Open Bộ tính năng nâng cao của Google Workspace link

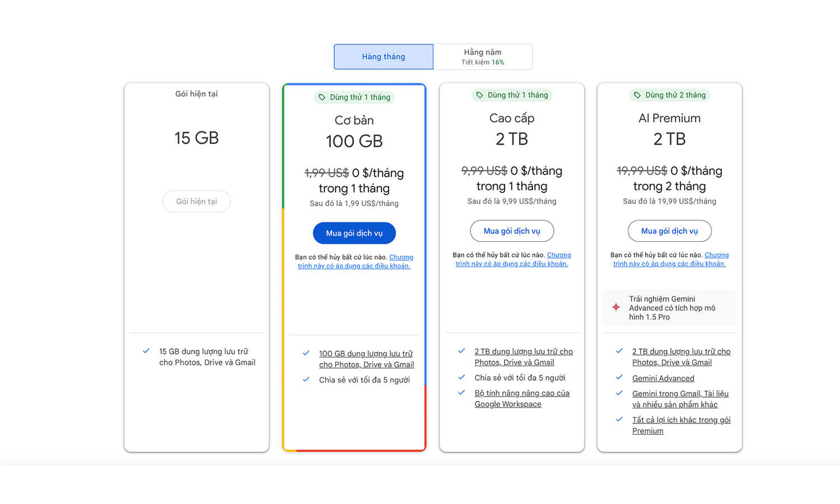click(x=522, y=398)
